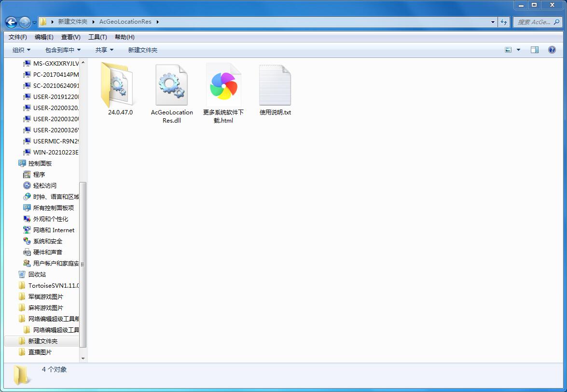Open 用户帐户和家庭安全 icon
567x392 pixels.
27,263
